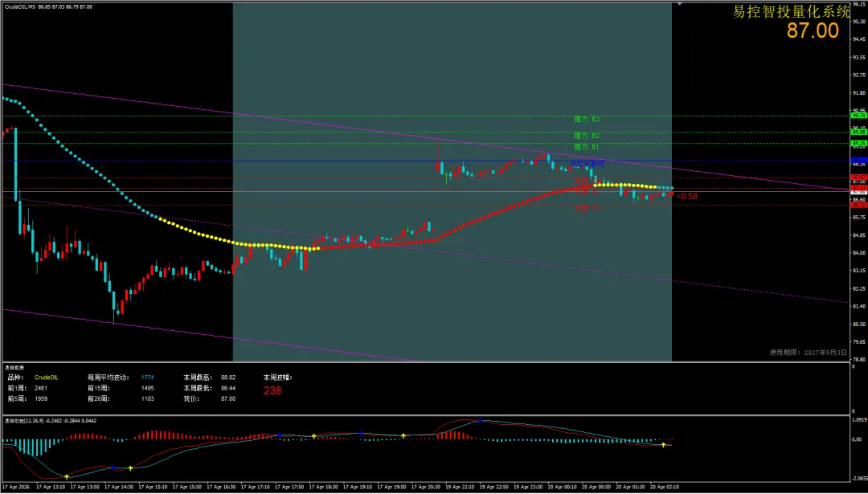Click the yellow CrudeOIL symbol value
Viewport: 868px width, 494px height.
click(47, 378)
